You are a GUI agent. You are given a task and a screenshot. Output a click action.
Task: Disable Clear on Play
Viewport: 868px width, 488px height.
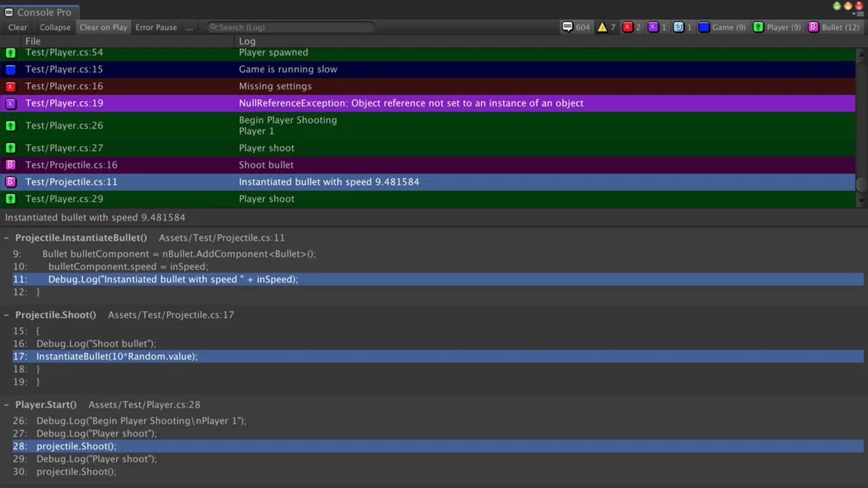click(x=103, y=27)
